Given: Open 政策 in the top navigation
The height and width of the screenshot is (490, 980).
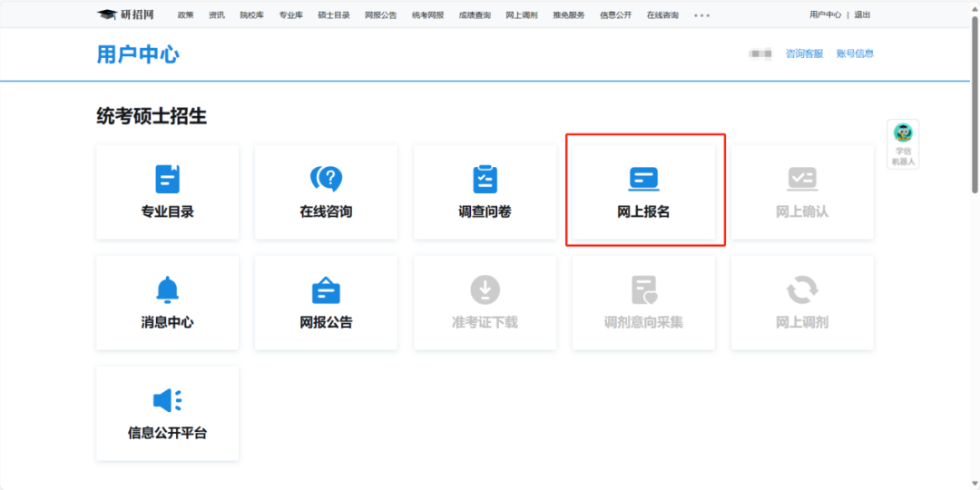Looking at the screenshot, I should point(185,15).
